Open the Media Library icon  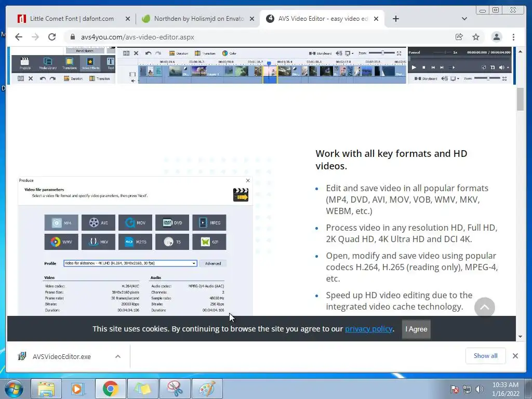[x=48, y=63]
